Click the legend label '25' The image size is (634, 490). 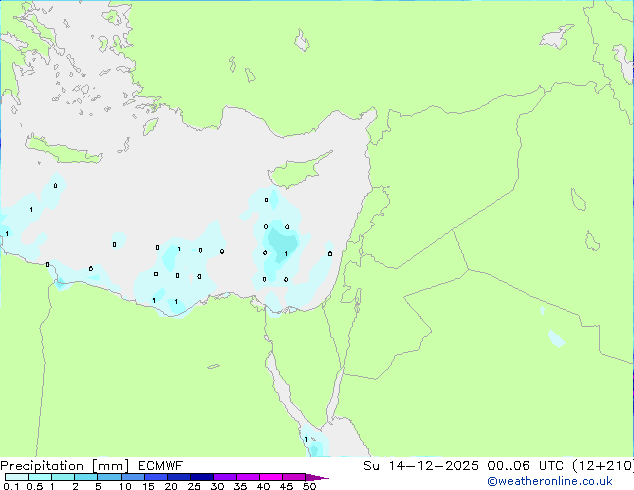coord(194,486)
